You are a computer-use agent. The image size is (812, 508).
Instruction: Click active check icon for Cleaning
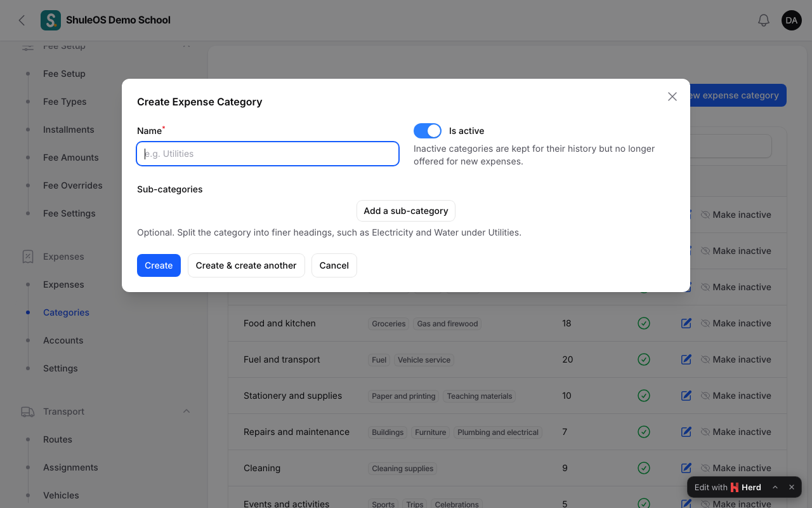point(644,468)
